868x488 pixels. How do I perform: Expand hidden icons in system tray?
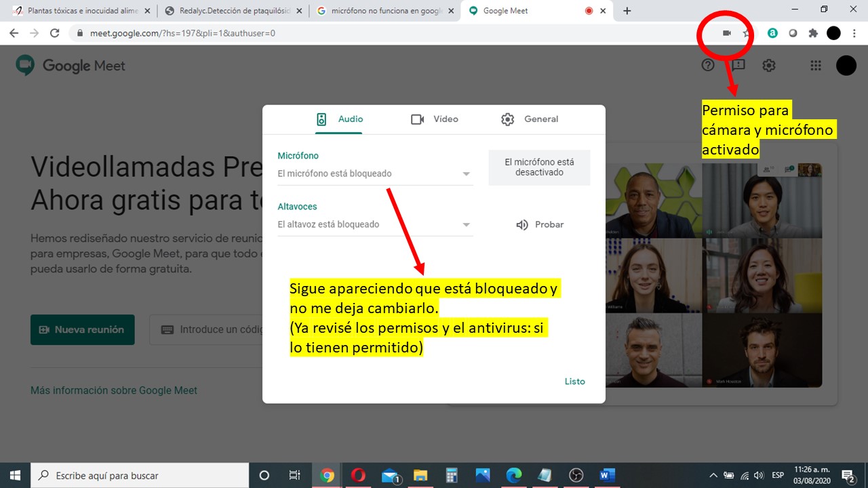(x=713, y=474)
